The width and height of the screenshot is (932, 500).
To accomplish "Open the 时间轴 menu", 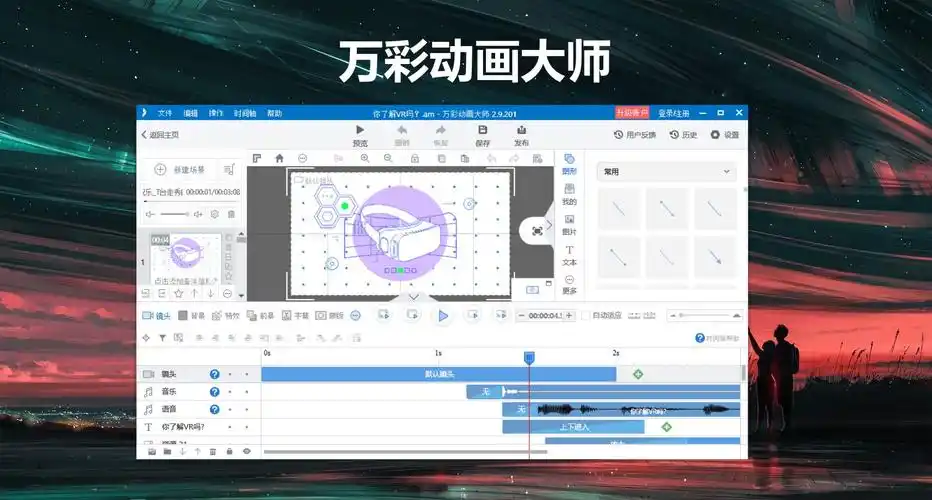I will coord(244,113).
